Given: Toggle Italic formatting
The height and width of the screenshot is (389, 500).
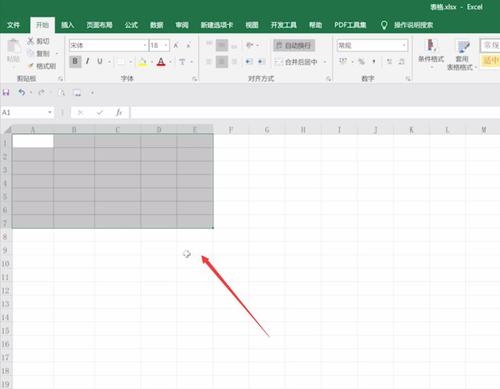Looking at the screenshot, I should tap(88, 61).
